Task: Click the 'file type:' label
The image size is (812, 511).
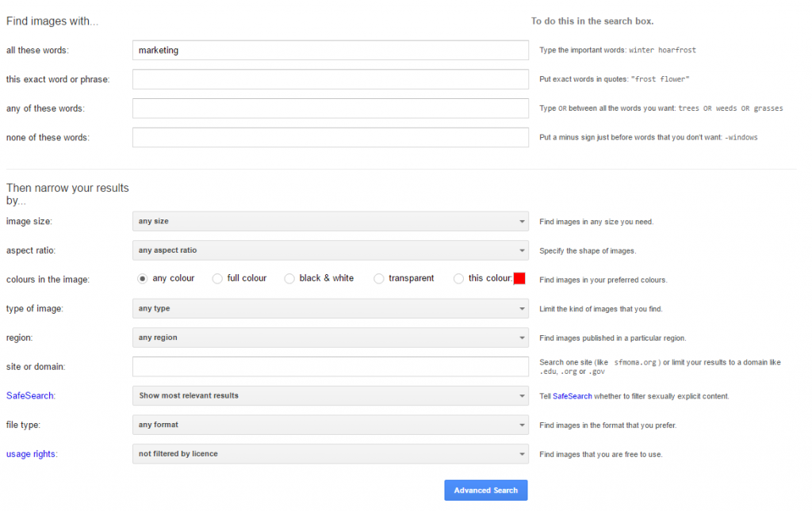Action: [x=23, y=425]
